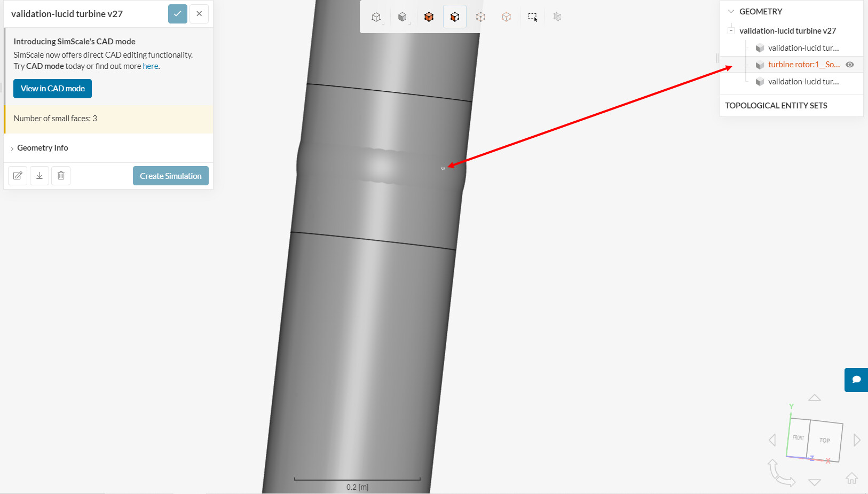Image resolution: width=868 pixels, height=494 pixels.
Task: Select the volume selection mode icon
Action: tap(429, 17)
